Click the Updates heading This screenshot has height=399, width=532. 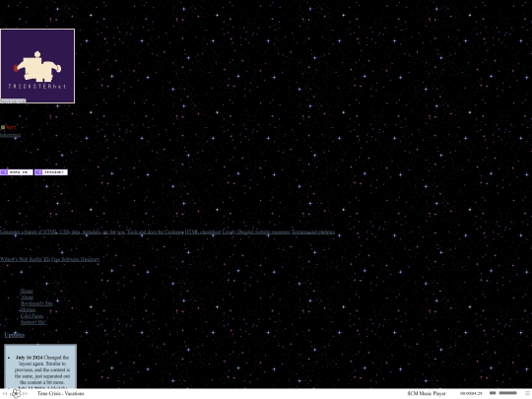point(14,335)
